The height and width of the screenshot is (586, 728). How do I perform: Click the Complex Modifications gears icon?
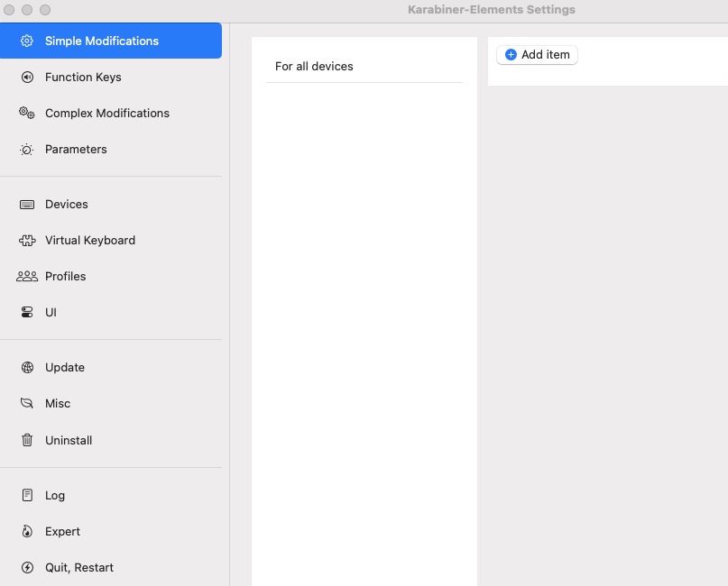point(27,113)
